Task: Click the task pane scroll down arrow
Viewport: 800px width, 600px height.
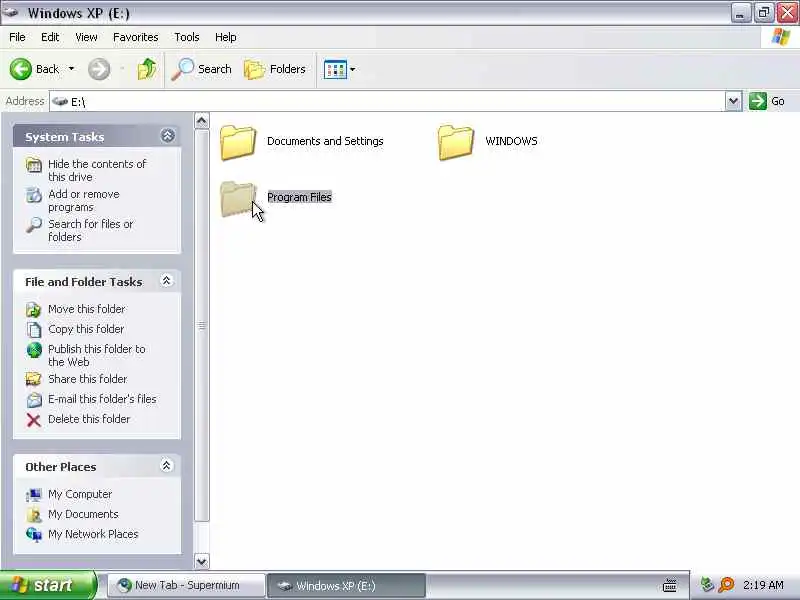Action: 202,562
